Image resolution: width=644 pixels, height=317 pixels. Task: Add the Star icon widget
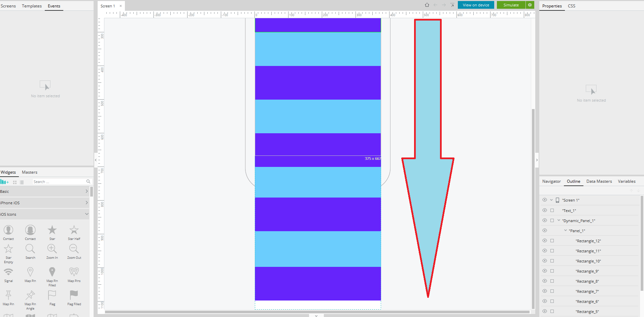tap(52, 230)
